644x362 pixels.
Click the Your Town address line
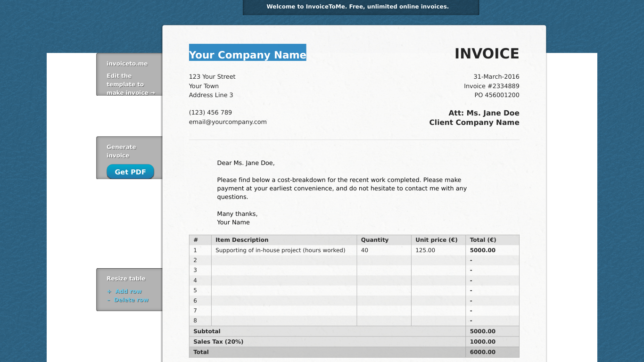[x=204, y=86]
